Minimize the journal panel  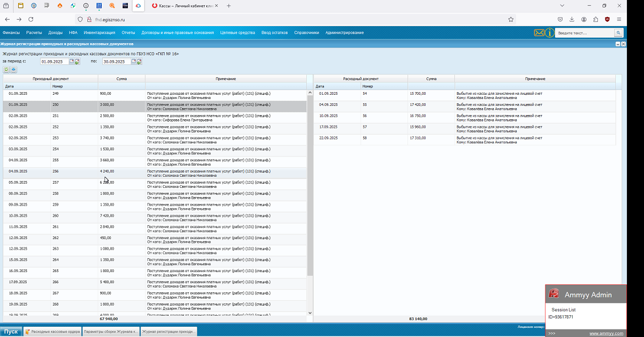[x=617, y=44]
